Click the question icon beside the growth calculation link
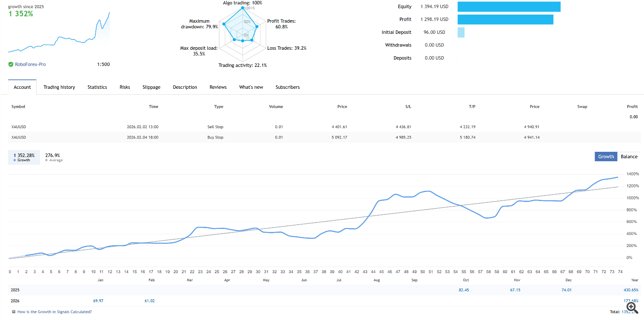The height and width of the screenshot is (319, 644). pyautogui.click(x=14, y=312)
